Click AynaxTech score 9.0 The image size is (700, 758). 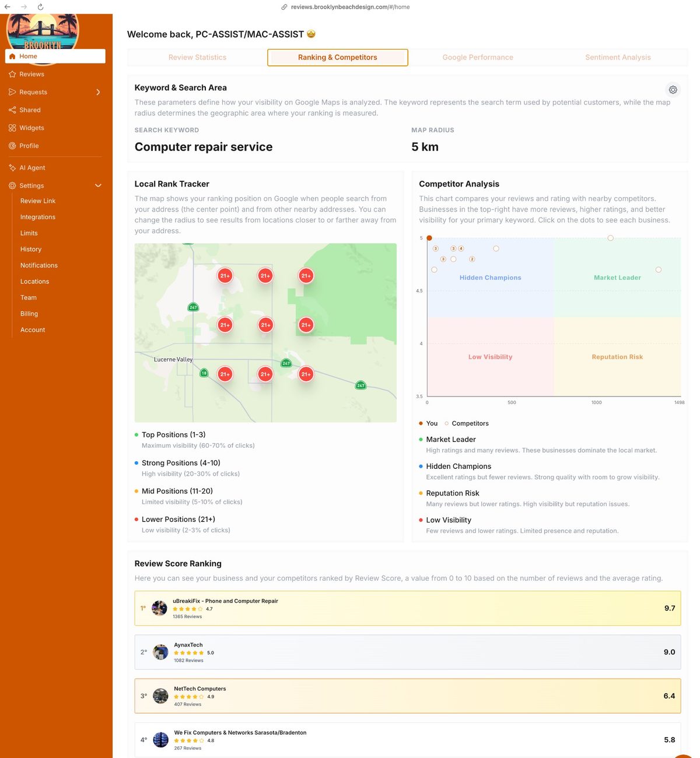point(670,652)
